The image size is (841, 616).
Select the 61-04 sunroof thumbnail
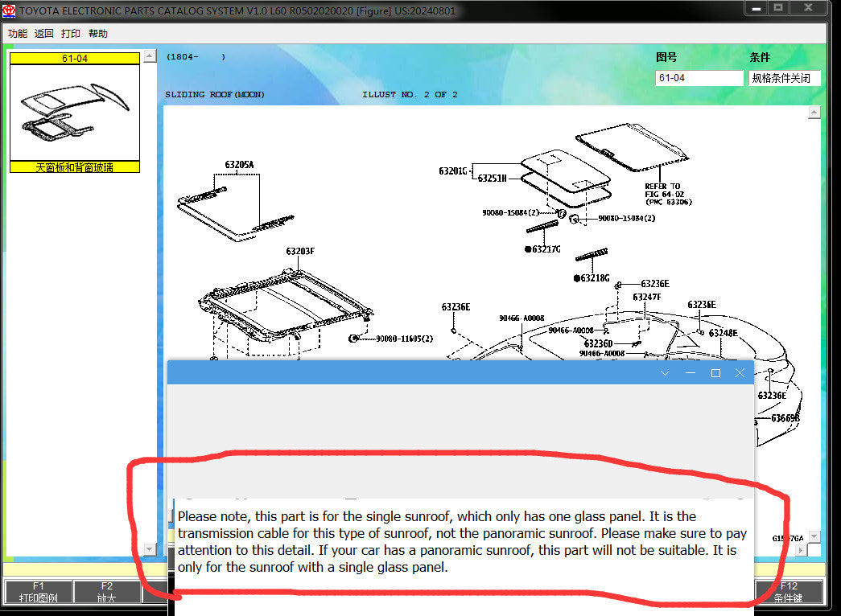coord(75,112)
